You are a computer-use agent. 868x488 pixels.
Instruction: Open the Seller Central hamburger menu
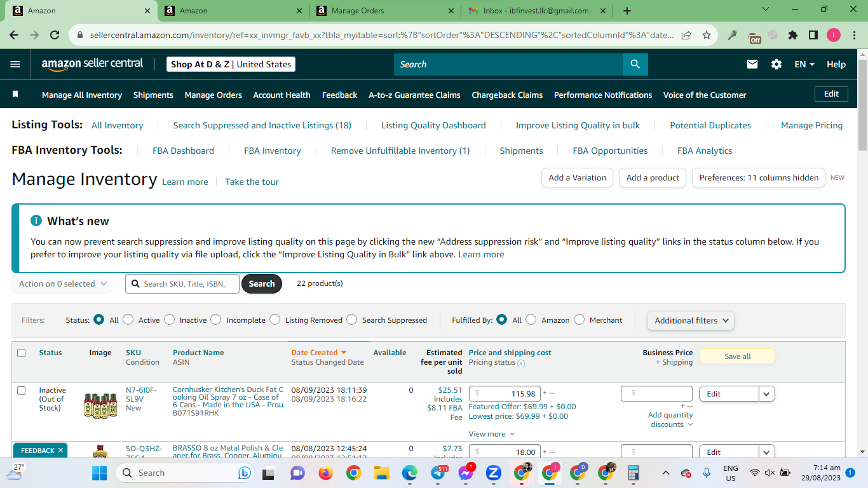[x=16, y=64]
